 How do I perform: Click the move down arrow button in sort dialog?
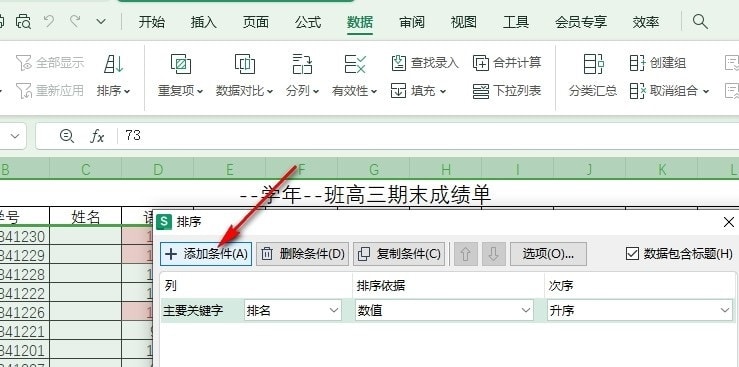pyautogui.click(x=493, y=254)
